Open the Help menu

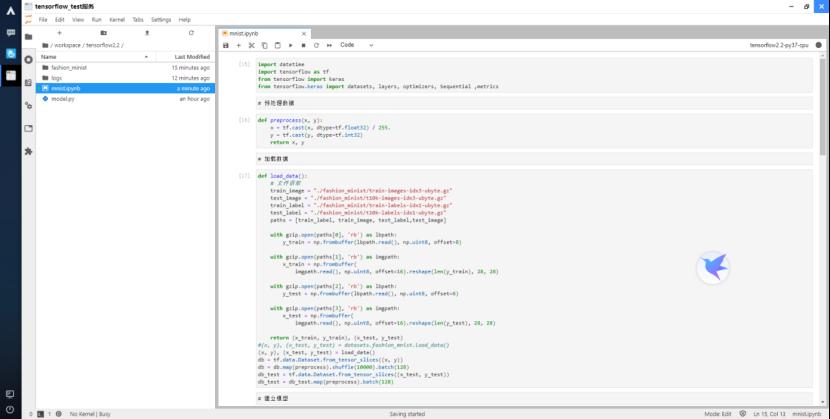(184, 20)
